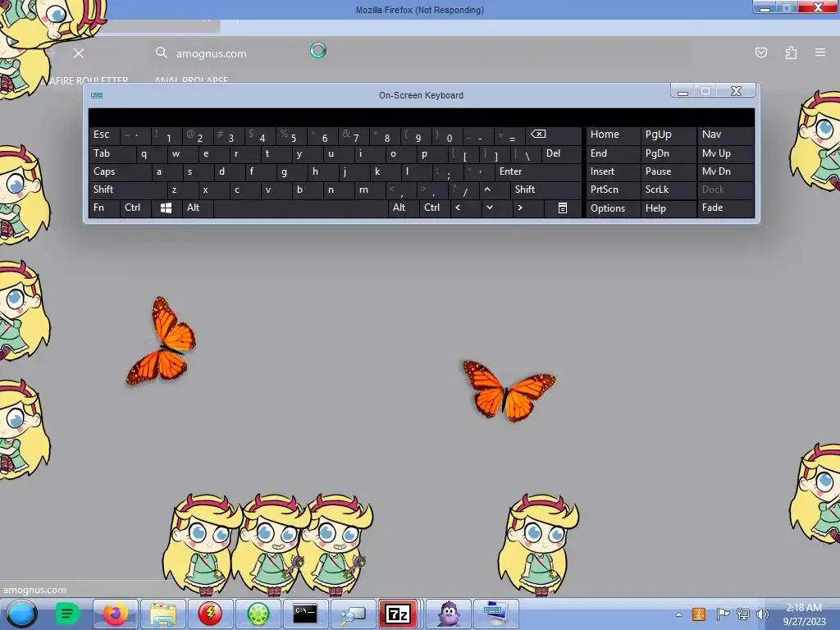The height and width of the screenshot is (630, 840).
Task: Toggle the left Ctrl key
Action: (x=135, y=208)
